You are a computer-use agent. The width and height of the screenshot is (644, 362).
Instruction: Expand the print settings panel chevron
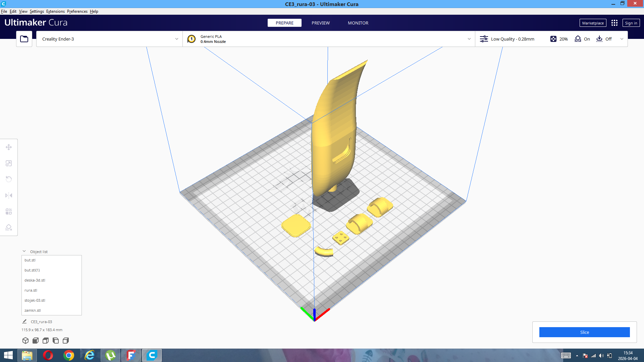[x=622, y=39]
